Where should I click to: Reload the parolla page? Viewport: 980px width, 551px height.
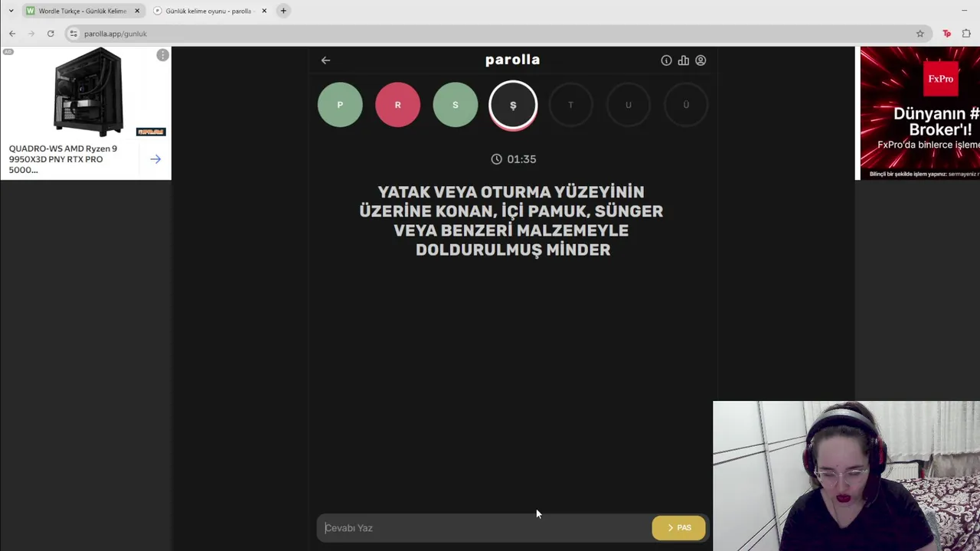[51, 34]
